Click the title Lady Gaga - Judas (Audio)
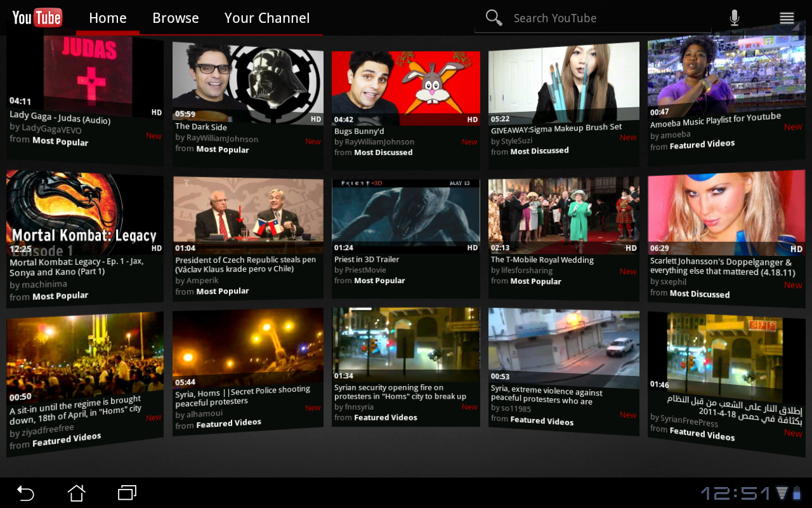The height and width of the screenshot is (508, 812). pyautogui.click(x=60, y=117)
